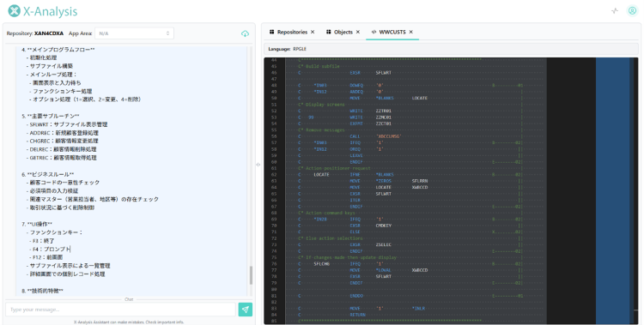Toggle the panel splitter collapse handle

[258, 165]
